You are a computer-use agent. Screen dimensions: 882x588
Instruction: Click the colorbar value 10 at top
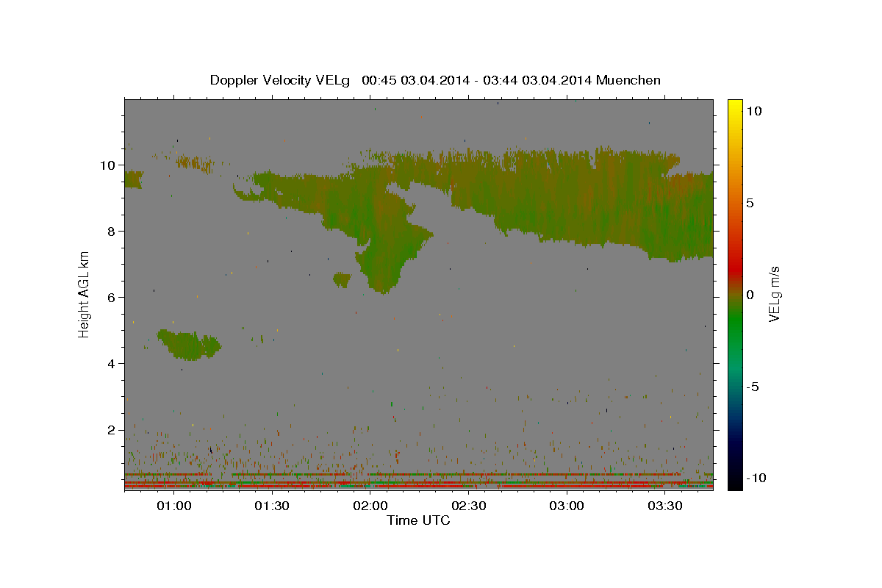tap(754, 111)
